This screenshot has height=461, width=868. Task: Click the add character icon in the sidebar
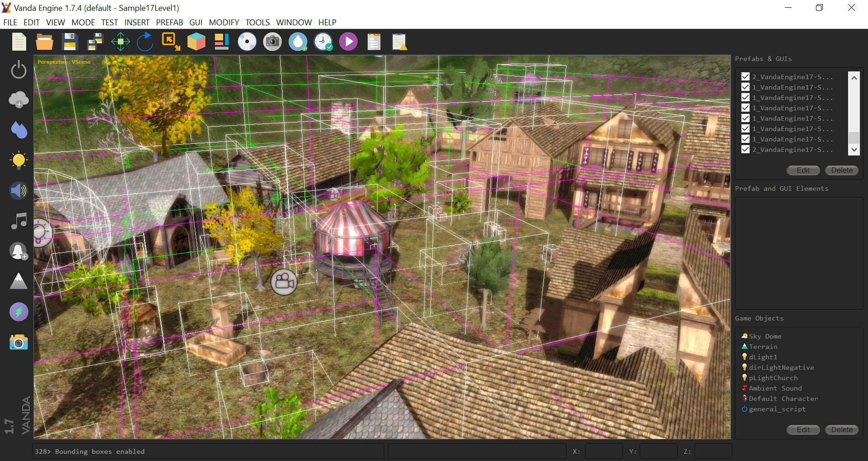[x=18, y=251]
